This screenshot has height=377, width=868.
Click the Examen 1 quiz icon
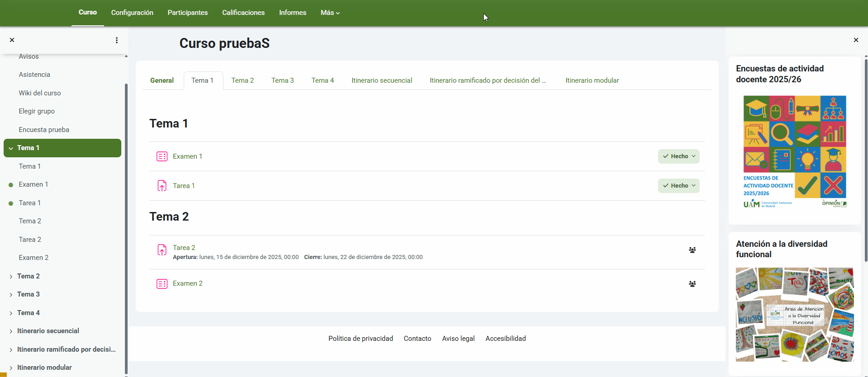point(162,156)
